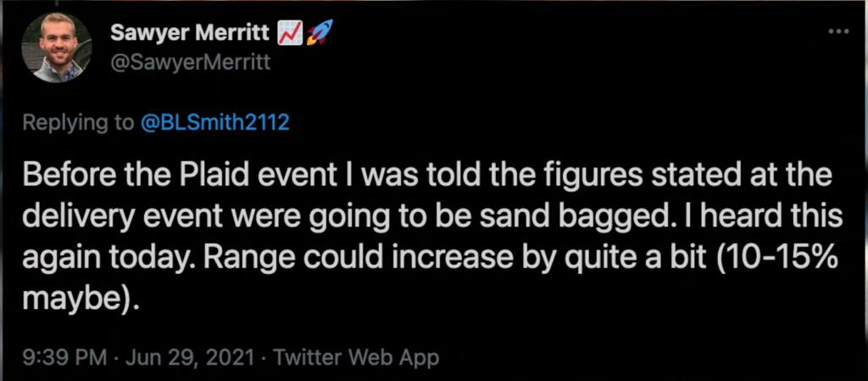Click the Jun 29, 2021 date
The height and width of the screenshot is (381, 868).
coord(174,356)
